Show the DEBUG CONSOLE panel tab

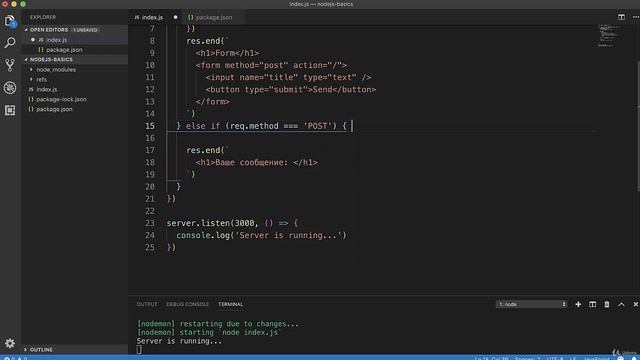click(x=187, y=304)
